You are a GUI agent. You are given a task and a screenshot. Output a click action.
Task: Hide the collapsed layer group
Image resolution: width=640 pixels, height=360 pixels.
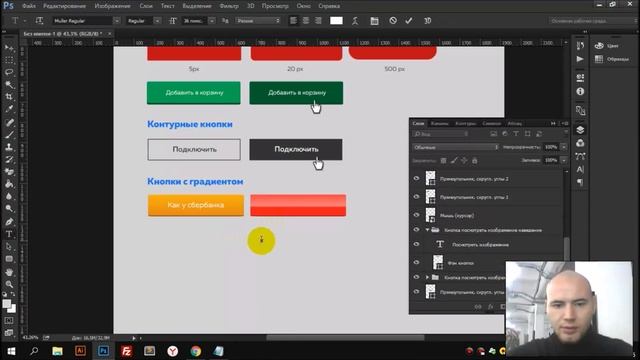[x=416, y=277]
